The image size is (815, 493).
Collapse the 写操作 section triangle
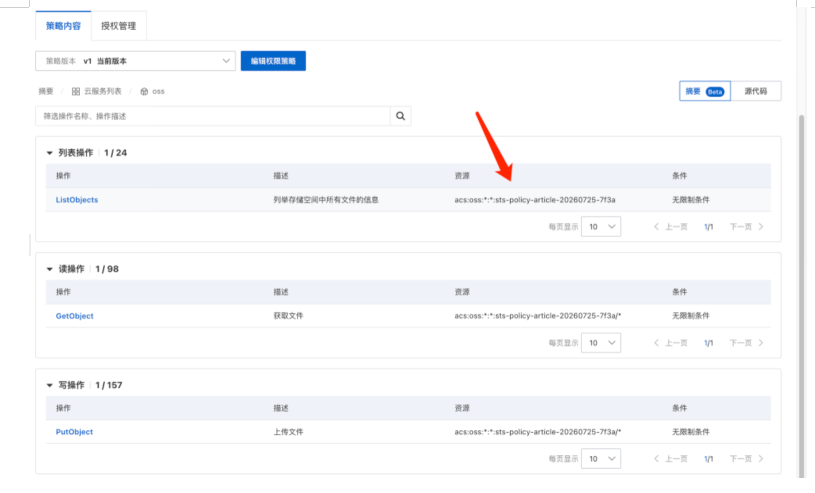coord(49,385)
